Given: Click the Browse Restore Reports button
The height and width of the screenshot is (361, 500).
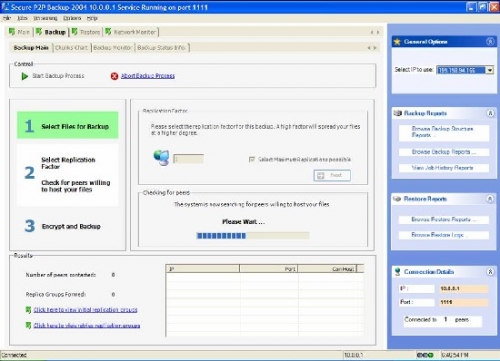Looking at the screenshot, I should pyautogui.click(x=444, y=220).
